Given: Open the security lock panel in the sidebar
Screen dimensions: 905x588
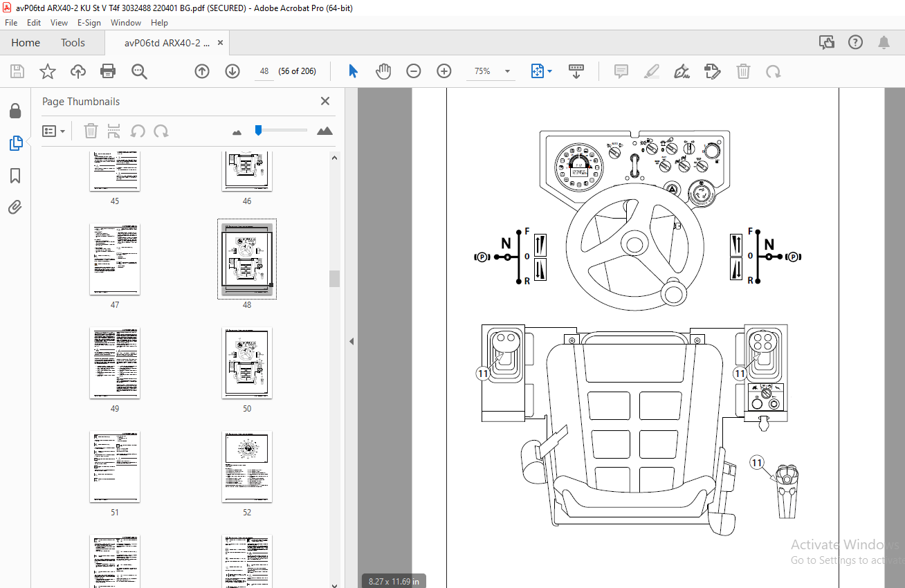Looking at the screenshot, I should [x=15, y=111].
